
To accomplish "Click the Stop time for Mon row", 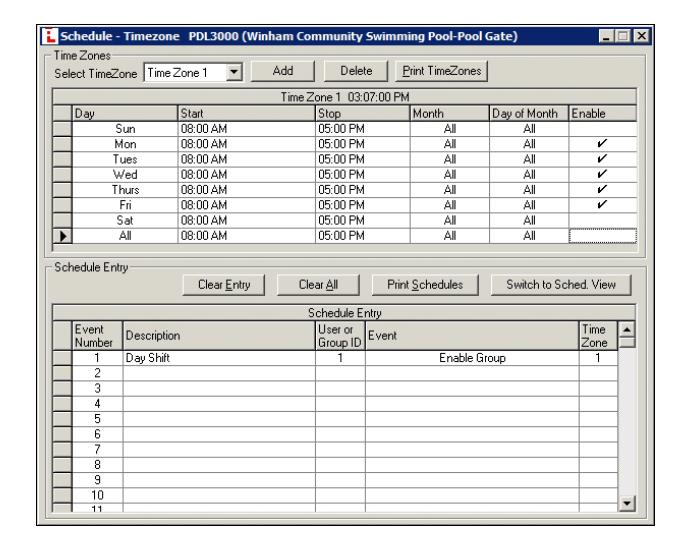I will pos(363,144).
